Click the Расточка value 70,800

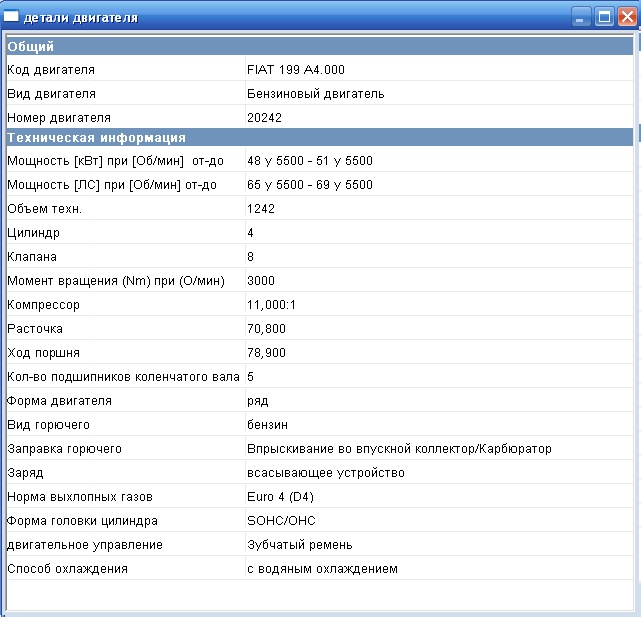266,329
